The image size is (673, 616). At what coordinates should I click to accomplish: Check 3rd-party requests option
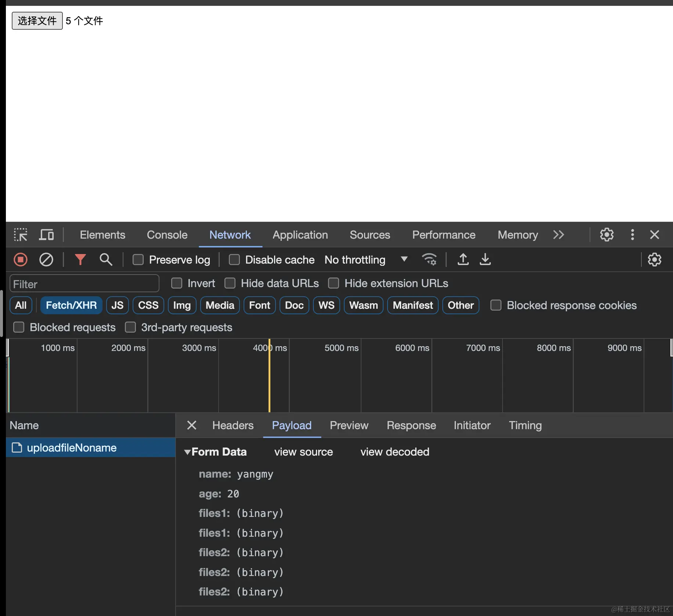point(130,327)
